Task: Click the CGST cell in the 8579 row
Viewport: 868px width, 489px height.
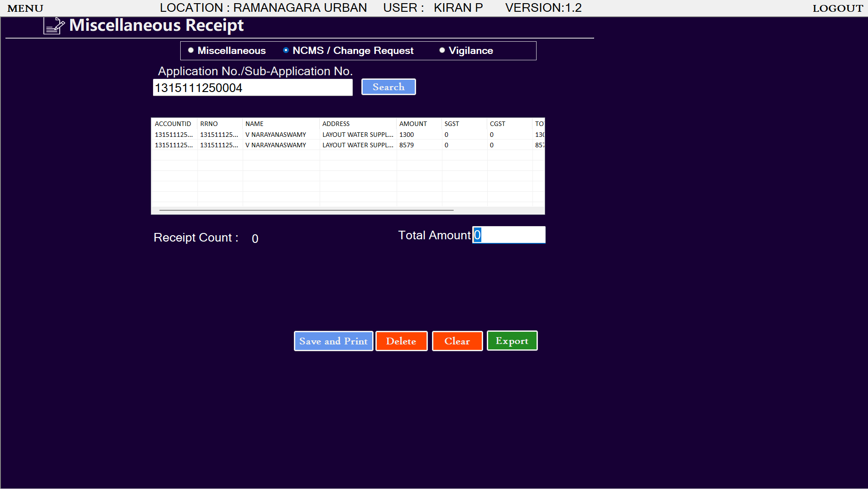Action: [x=510, y=145]
